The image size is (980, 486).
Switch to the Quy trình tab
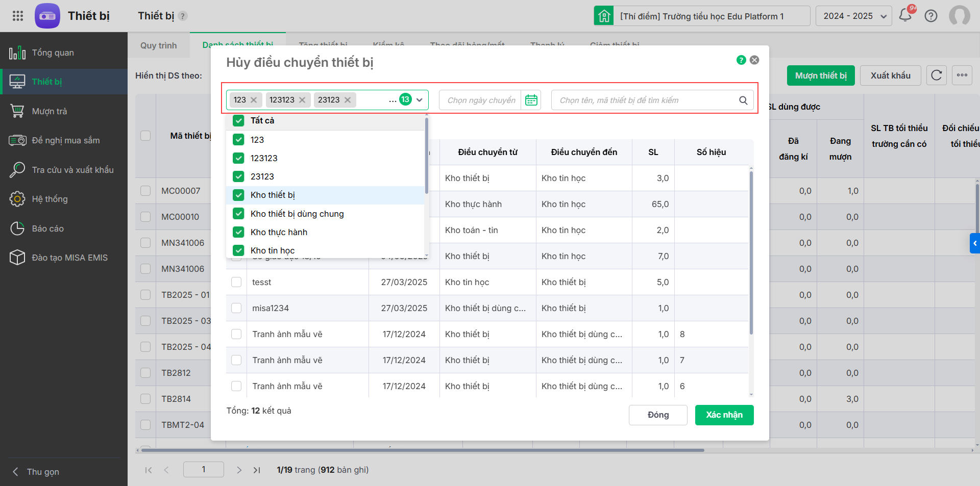tap(159, 45)
